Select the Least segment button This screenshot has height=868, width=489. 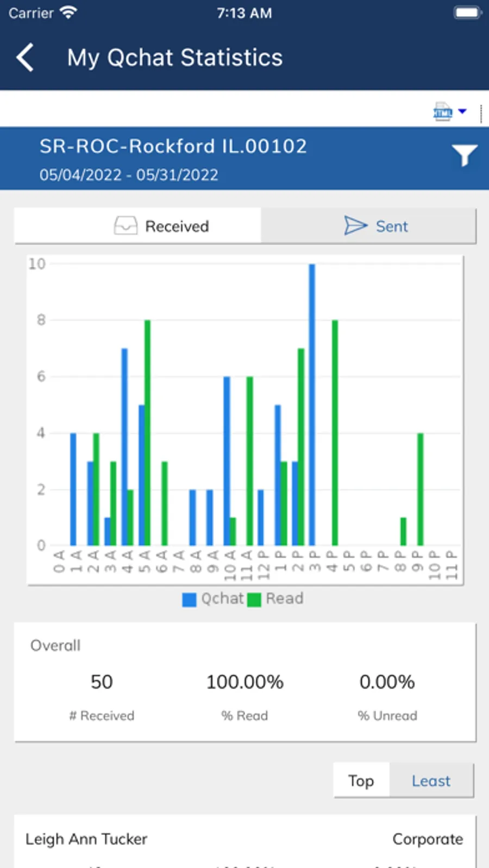(x=431, y=781)
